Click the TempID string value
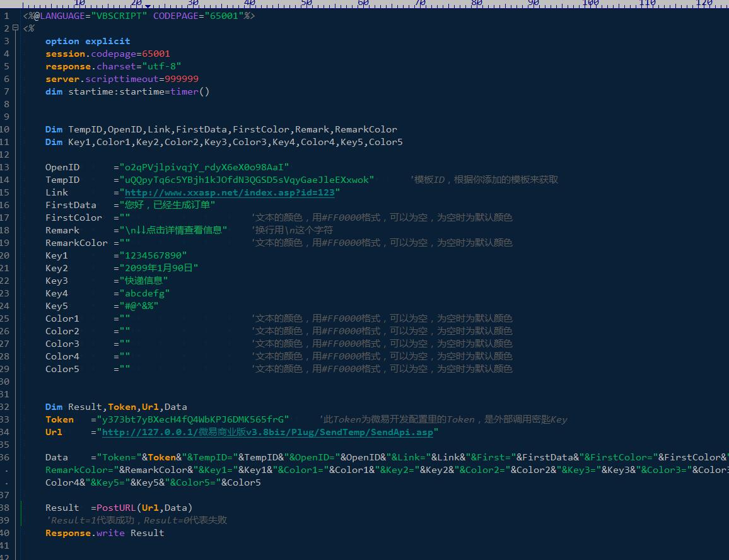 [247, 180]
